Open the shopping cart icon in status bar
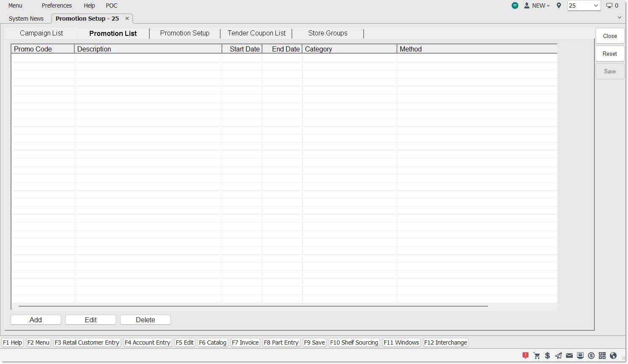Screen dimensions: 628x364 tap(536, 356)
